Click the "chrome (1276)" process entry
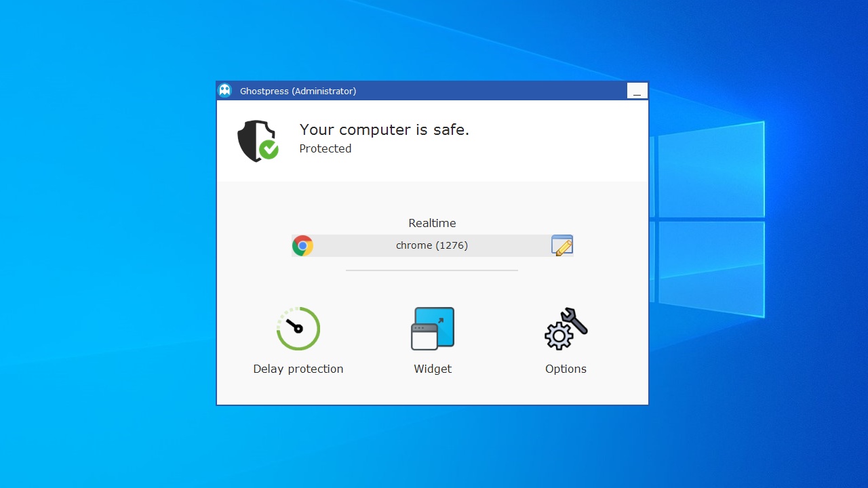The width and height of the screenshot is (868, 488). (x=432, y=245)
